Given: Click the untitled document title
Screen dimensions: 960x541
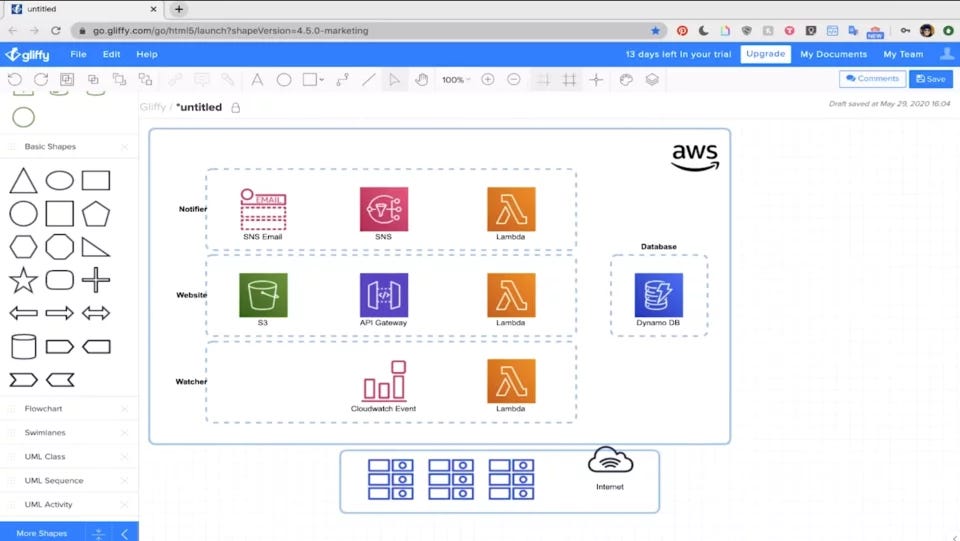Looking at the screenshot, I should [199, 107].
